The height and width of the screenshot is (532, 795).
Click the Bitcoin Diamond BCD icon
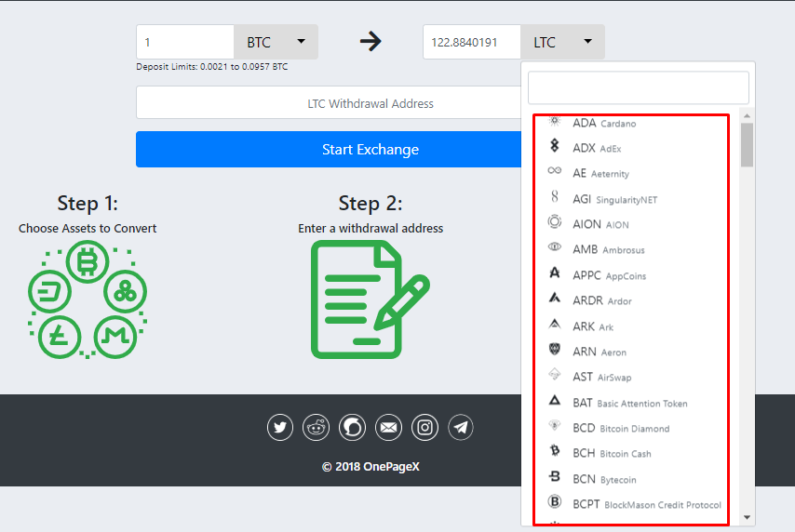pyautogui.click(x=555, y=426)
